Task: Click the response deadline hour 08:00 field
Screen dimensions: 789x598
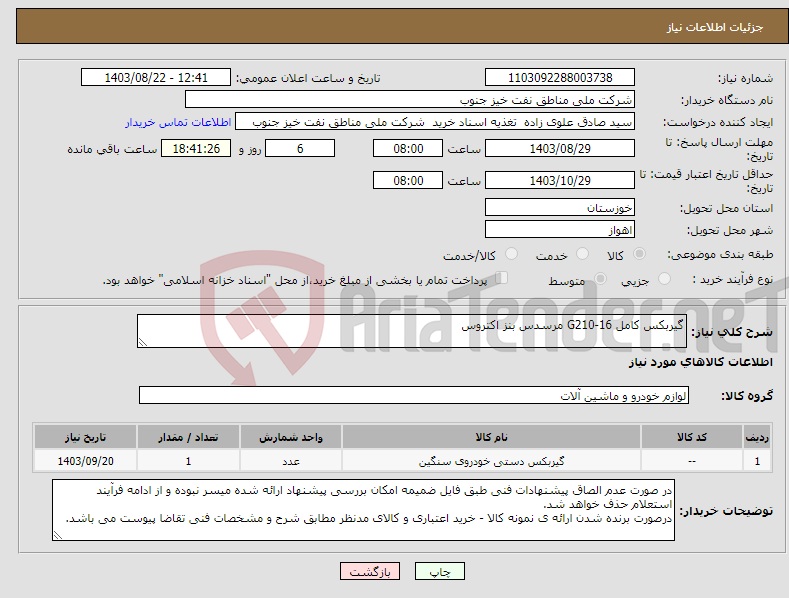Action: coord(408,148)
